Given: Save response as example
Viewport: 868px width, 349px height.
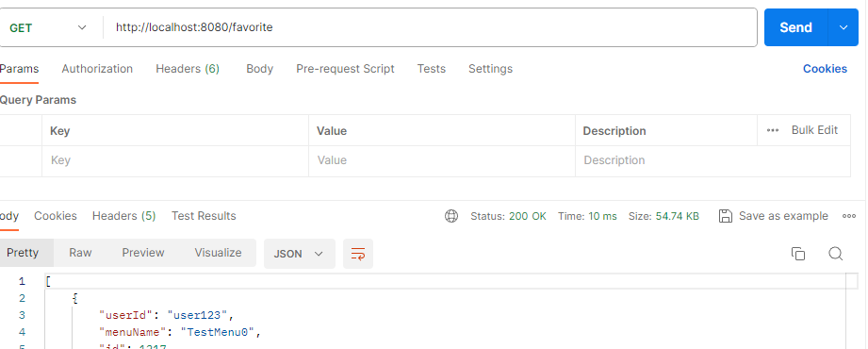Looking at the screenshot, I should tap(774, 216).
